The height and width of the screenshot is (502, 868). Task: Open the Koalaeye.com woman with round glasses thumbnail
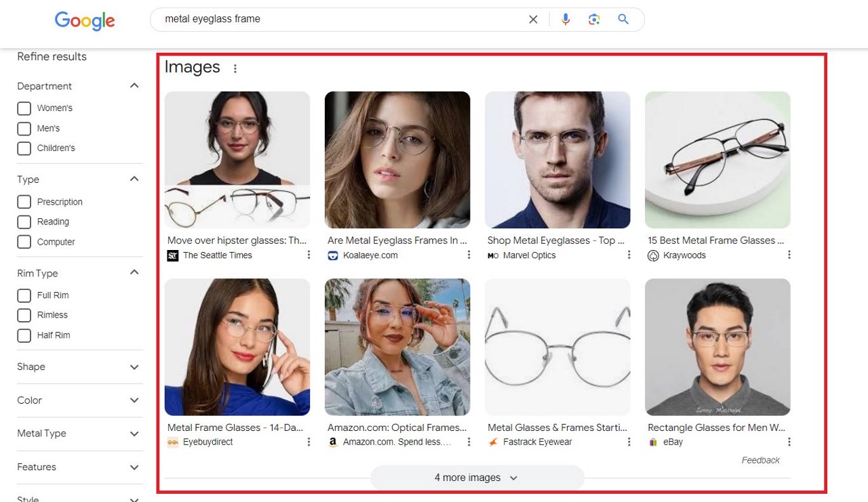397,160
